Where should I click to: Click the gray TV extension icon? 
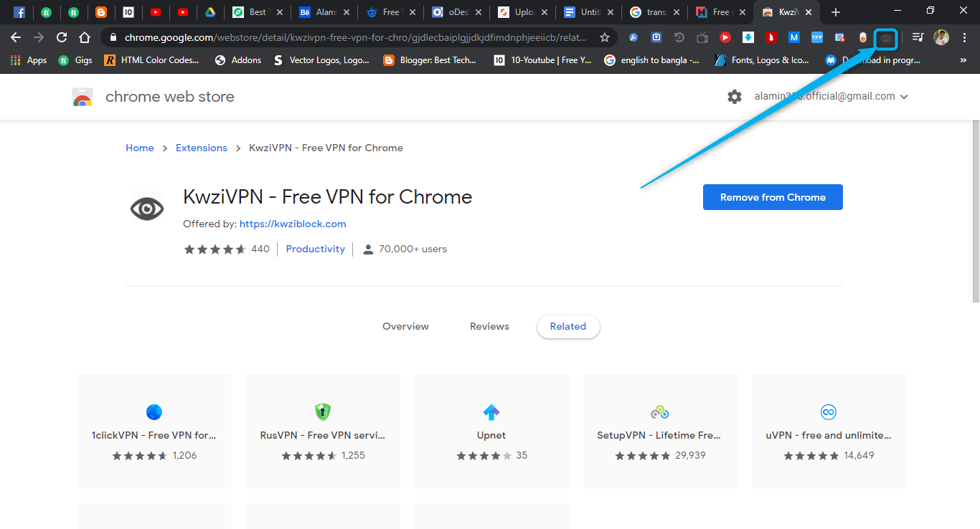click(x=702, y=37)
